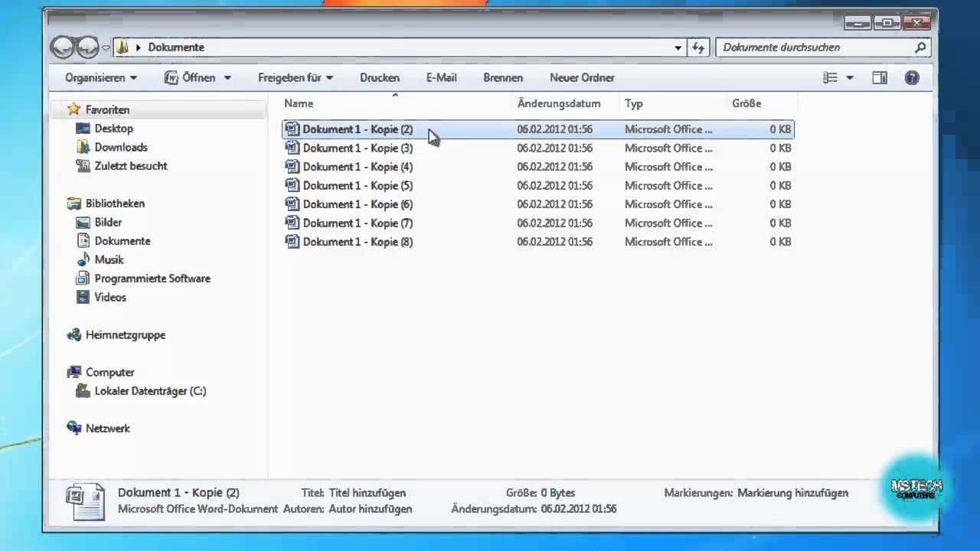Click 'Autor hinzufügen' in details pane

click(371, 509)
